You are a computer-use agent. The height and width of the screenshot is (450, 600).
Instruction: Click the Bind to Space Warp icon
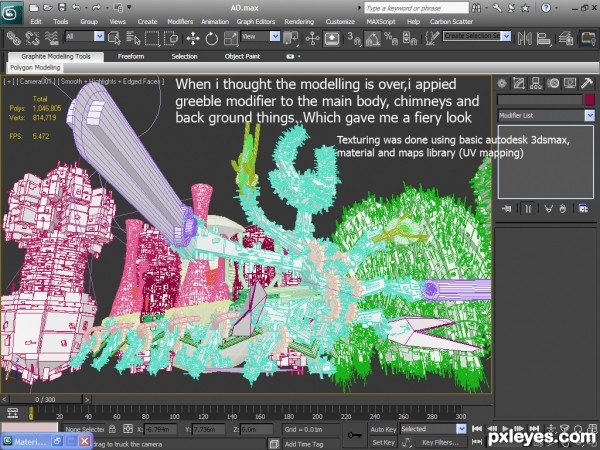51,38
